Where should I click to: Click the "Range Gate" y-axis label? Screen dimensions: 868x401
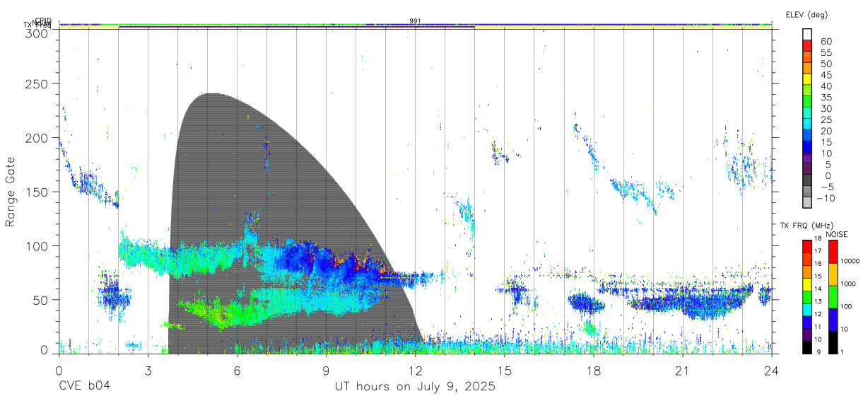pos(11,192)
